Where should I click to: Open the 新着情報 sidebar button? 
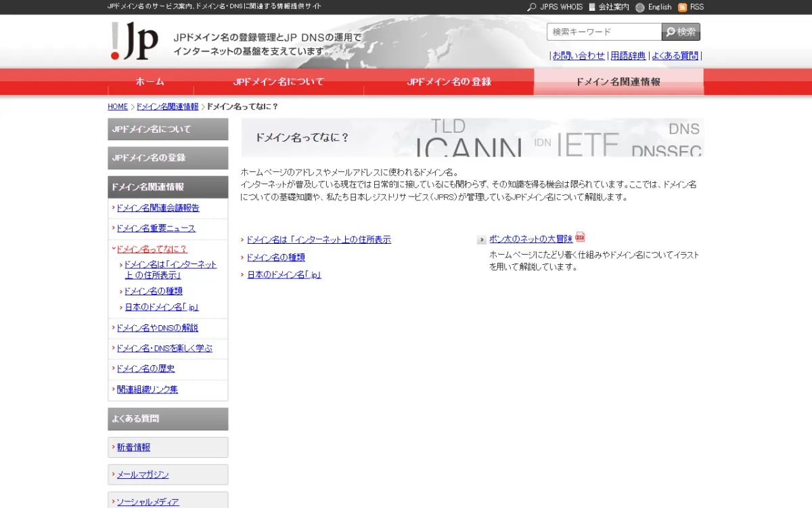168,448
